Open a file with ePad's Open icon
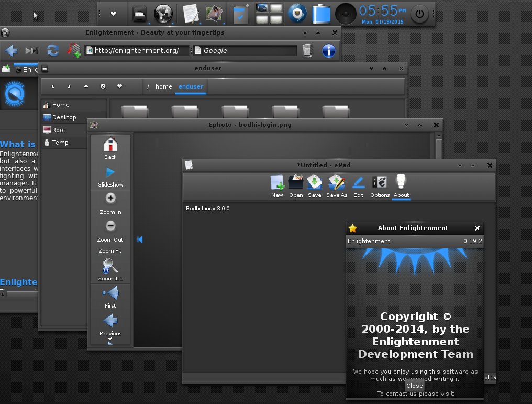This screenshot has height=404, width=532. [x=296, y=186]
